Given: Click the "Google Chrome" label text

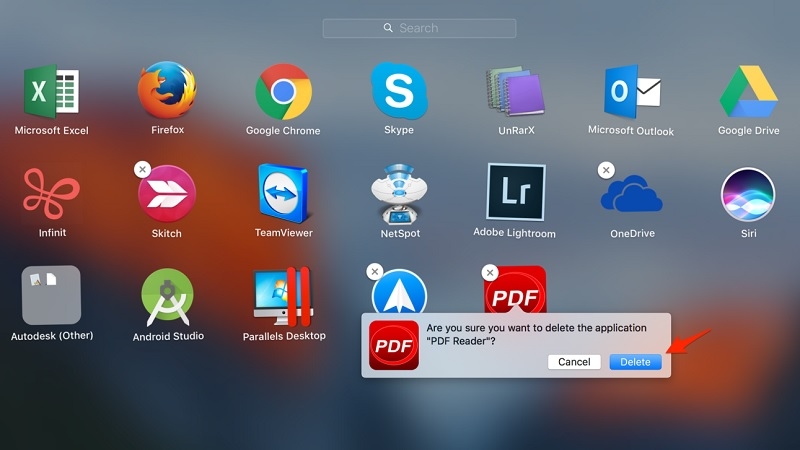Looking at the screenshot, I should [x=283, y=131].
